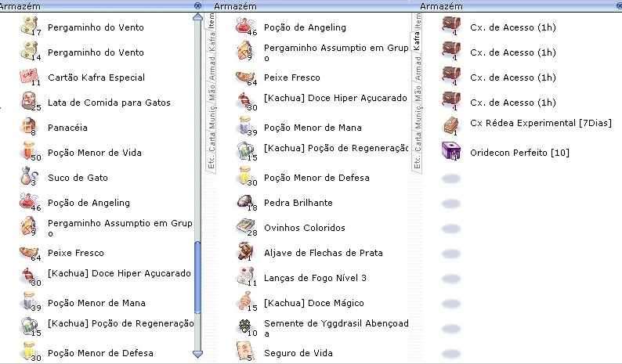Pick the Lanças de Fogo Nível 3 scroll icon
The width and height of the screenshot is (622, 364).
(246, 276)
